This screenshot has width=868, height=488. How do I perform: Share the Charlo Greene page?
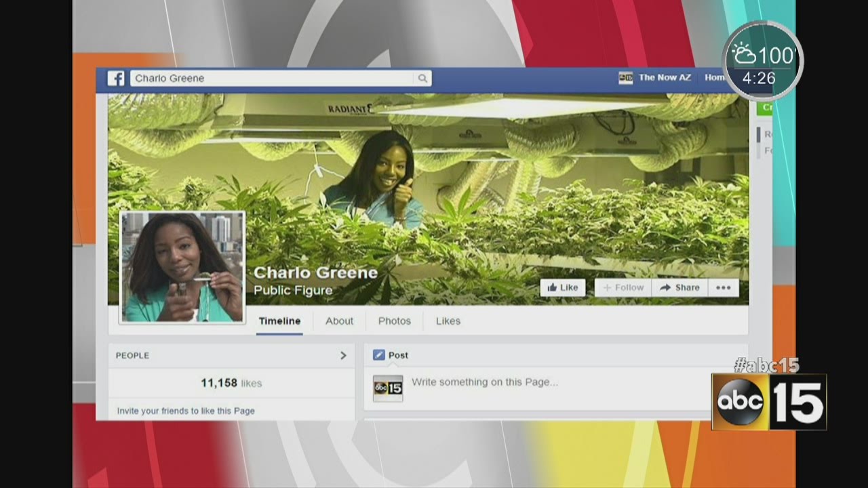coord(679,287)
